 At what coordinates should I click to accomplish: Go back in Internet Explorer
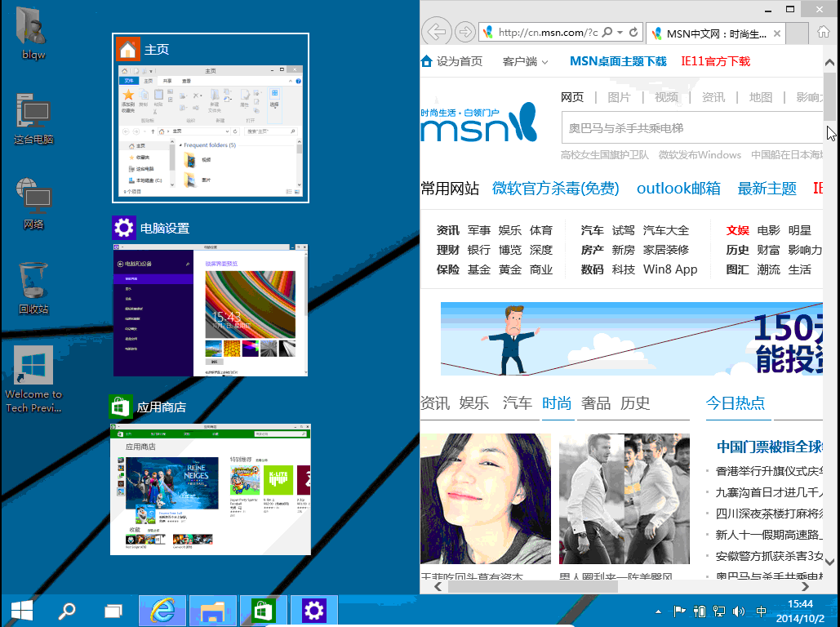point(437,32)
